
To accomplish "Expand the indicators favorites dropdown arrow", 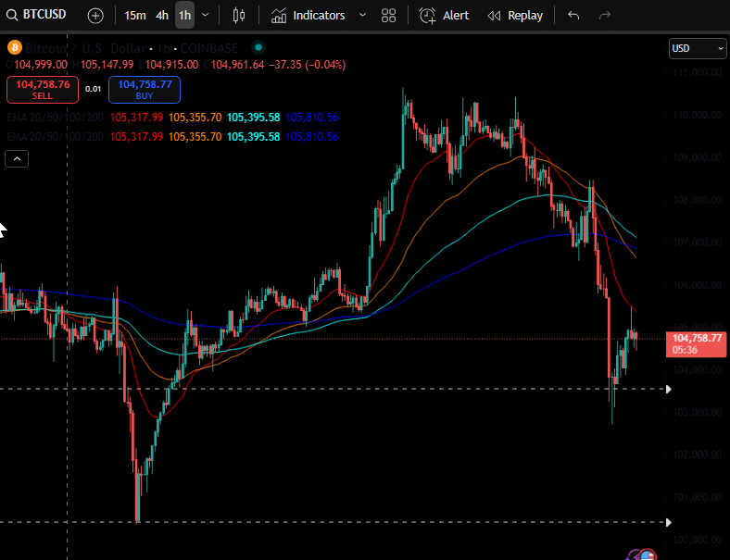I will [x=362, y=16].
